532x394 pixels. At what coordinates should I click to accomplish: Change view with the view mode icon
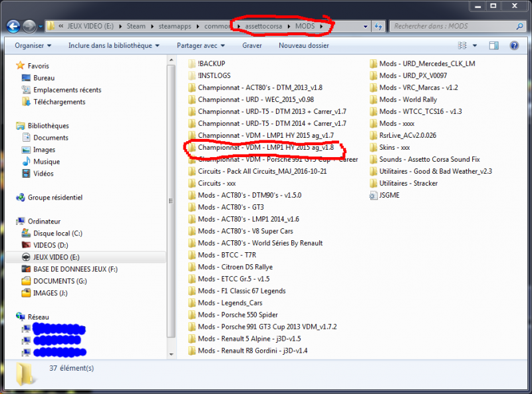click(x=462, y=45)
